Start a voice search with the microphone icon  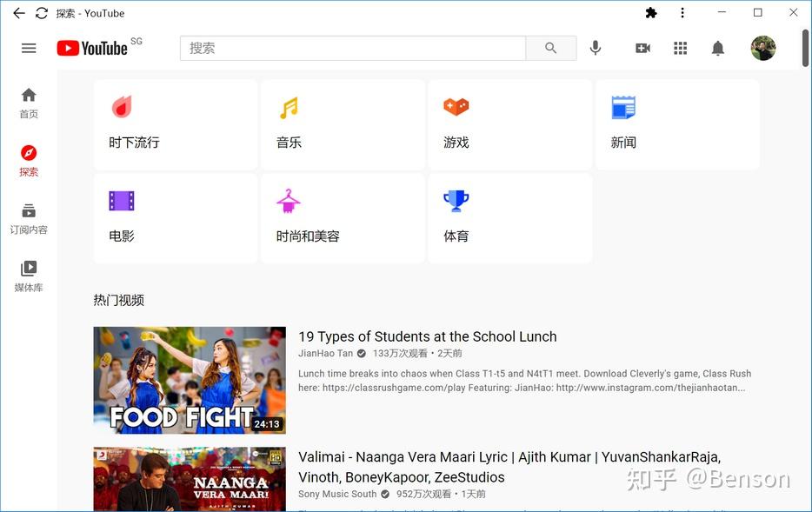click(x=595, y=48)
